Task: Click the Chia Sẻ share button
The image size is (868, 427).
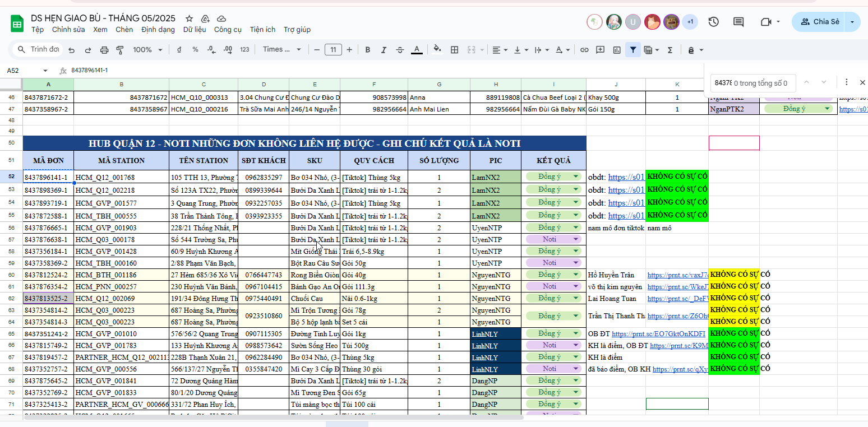Action: click(820, 22)
